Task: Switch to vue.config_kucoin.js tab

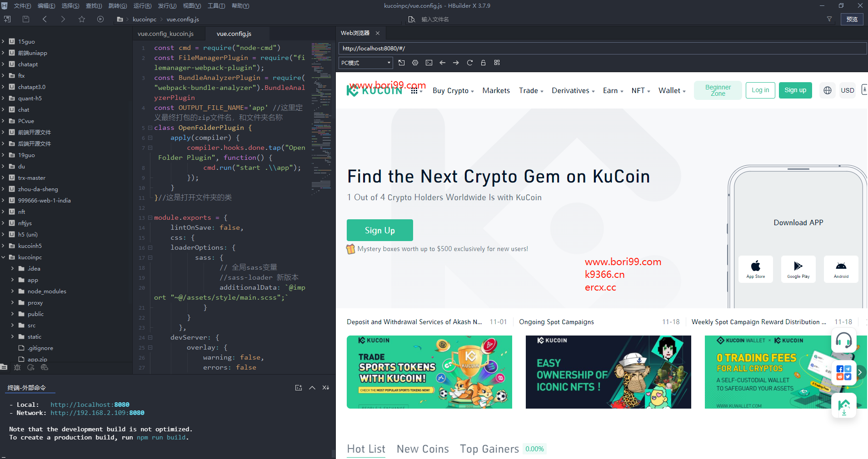Action: (166, 34)
